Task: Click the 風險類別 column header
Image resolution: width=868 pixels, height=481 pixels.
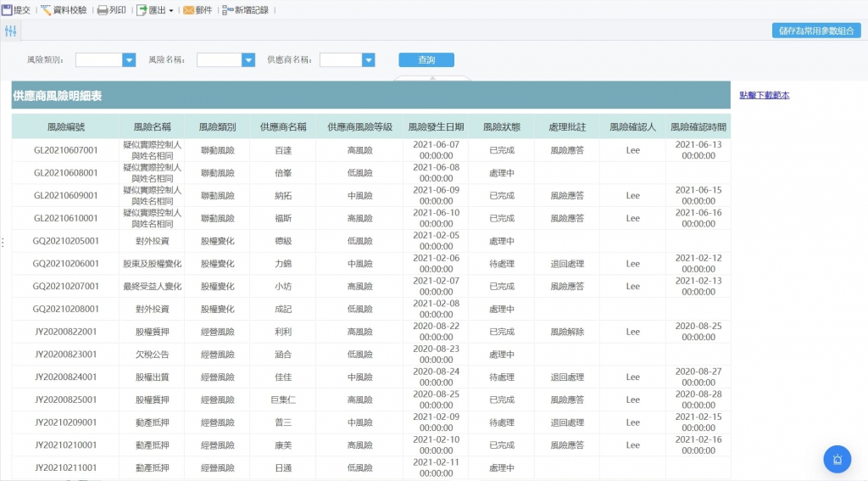Action: 217,127
